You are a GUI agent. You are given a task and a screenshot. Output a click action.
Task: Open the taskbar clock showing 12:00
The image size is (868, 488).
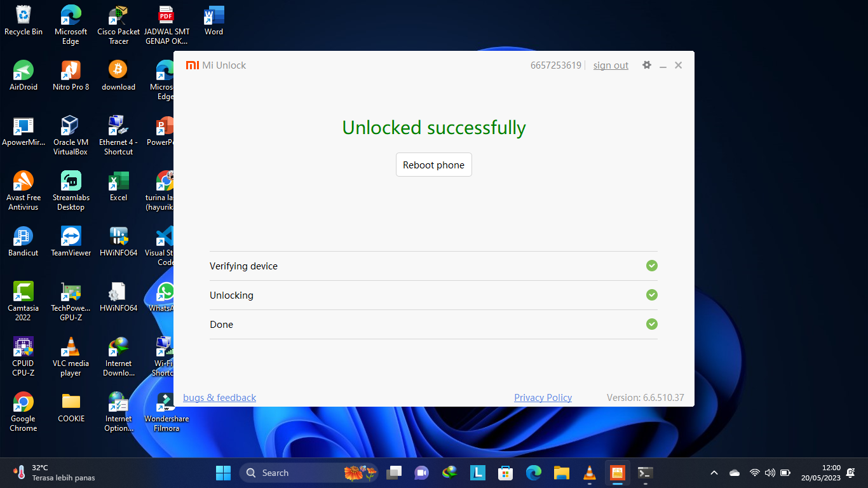coord(821,473)
